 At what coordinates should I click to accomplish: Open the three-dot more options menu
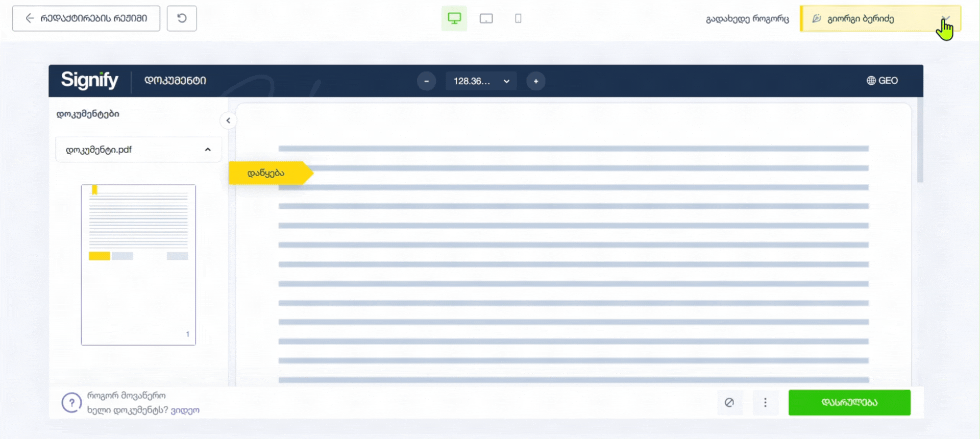pos(765,402)
